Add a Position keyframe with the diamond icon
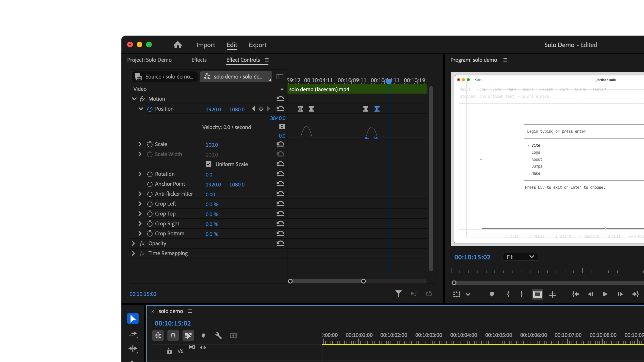The image size is (644, 362). (x=261, y=109)
